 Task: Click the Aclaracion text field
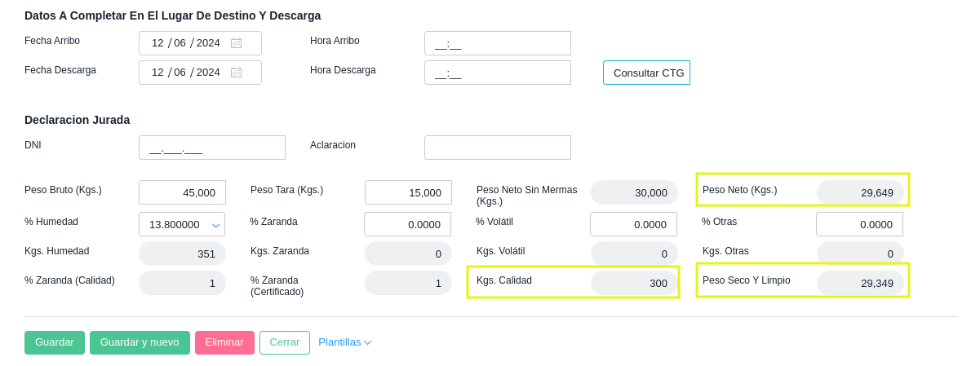[x=497, y=148]
